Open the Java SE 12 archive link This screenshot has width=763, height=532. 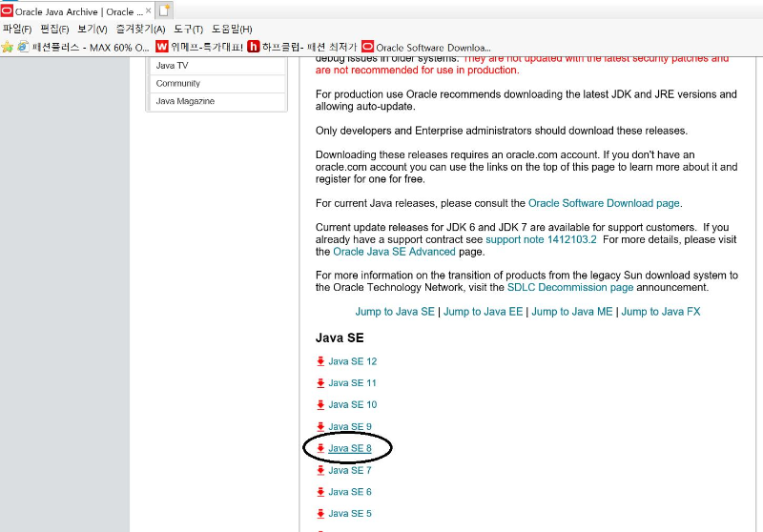(x=352, y=361)
